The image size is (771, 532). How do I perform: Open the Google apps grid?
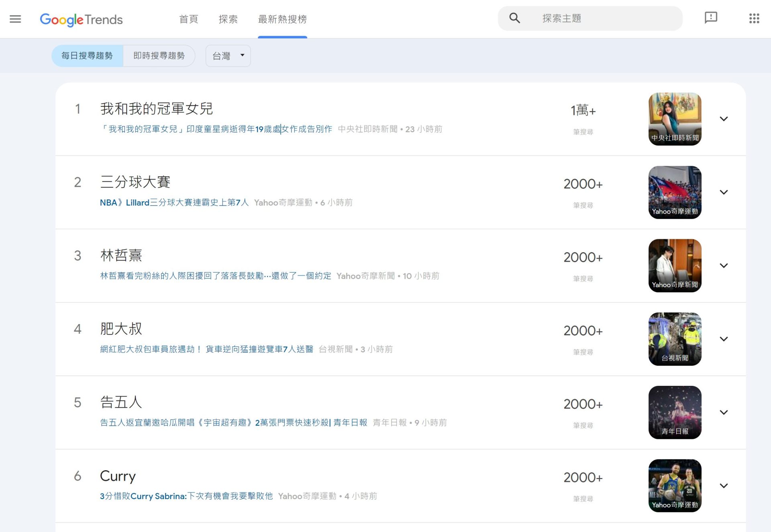[x=754, y=18]
